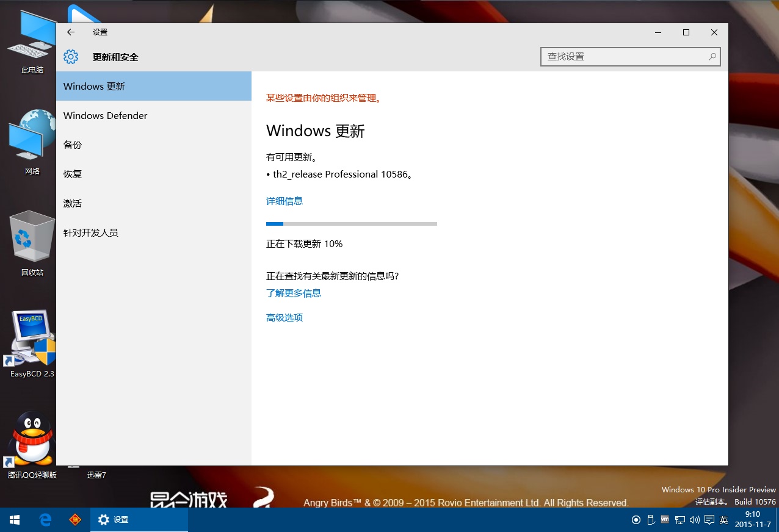Open the 详细信息 details link
This screenshot has width=779, height=532.
click(x=284, y=201)
